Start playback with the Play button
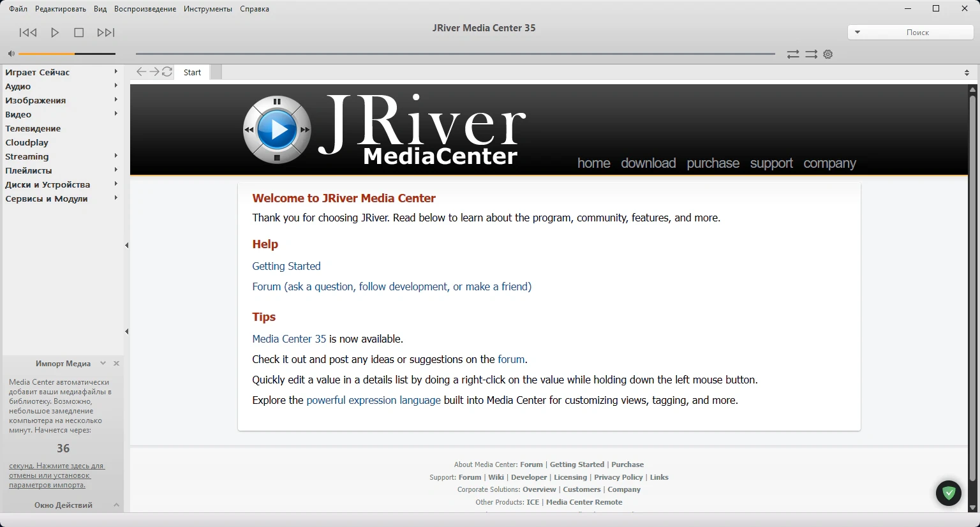The height and width of the screenshot is (527, 980). tap(55, 33)
